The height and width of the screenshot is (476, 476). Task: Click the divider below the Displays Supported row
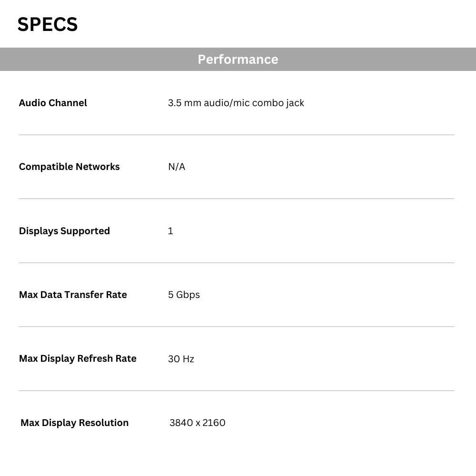(237, 263)
